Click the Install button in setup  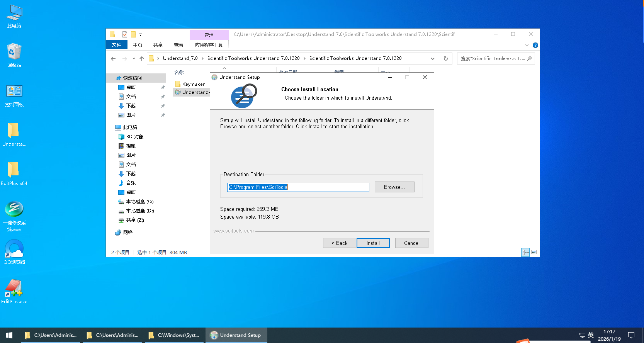[373, 243]
